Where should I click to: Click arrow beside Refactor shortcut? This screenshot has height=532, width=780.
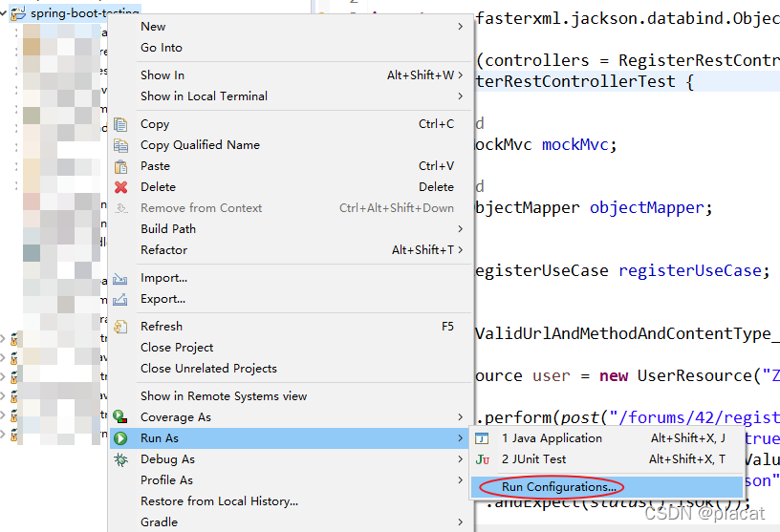pos(461,249)
